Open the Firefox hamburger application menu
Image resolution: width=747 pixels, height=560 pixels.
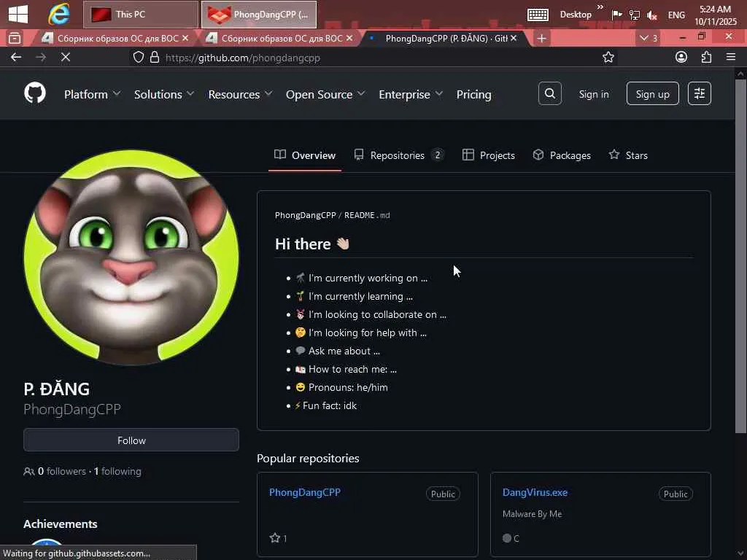[x=731, y=57]
